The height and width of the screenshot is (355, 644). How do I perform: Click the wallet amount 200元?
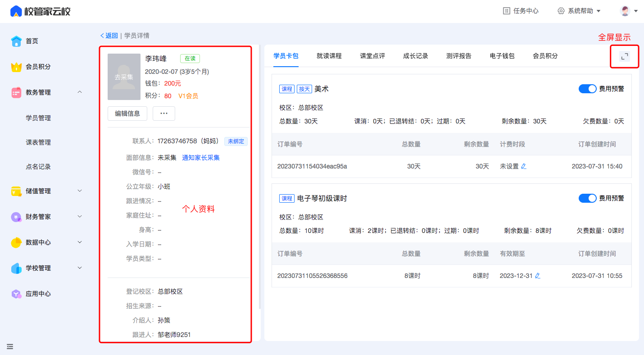(x=172, y=83)
